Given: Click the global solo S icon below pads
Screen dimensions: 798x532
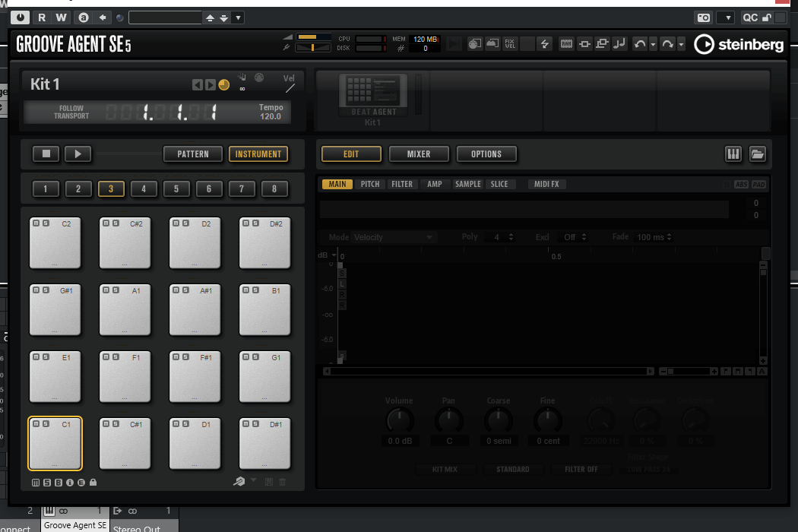Looking at the screenshot, I should point(47,483).
